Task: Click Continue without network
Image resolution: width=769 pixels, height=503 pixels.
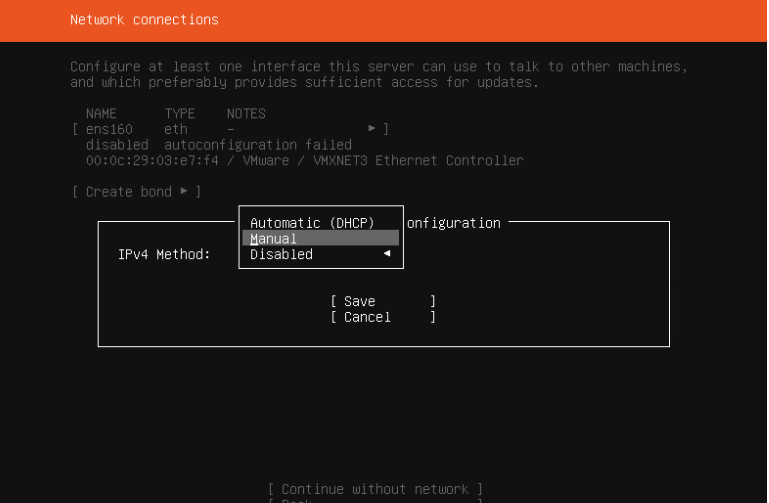Action: (375, 489)
